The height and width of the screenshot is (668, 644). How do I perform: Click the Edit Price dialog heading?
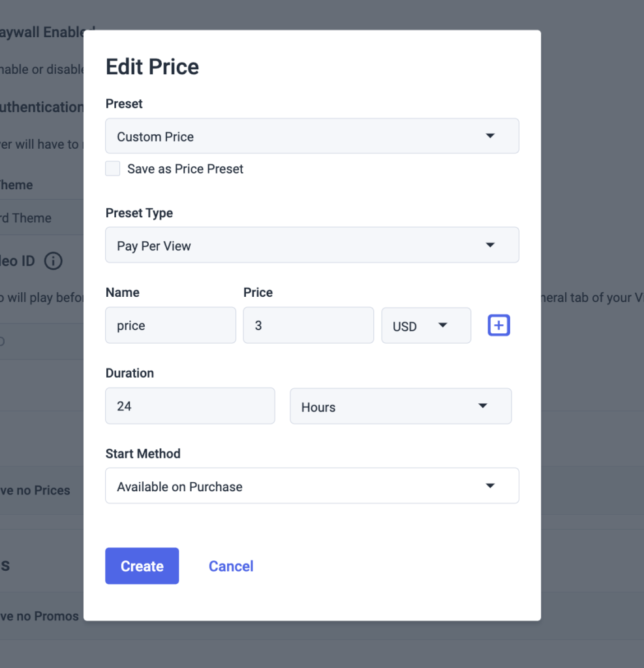pyautogui.click(x=152, y=67)
